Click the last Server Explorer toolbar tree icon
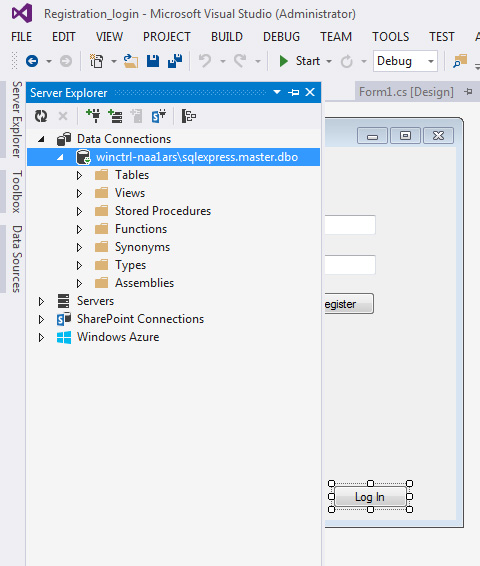 188,116
